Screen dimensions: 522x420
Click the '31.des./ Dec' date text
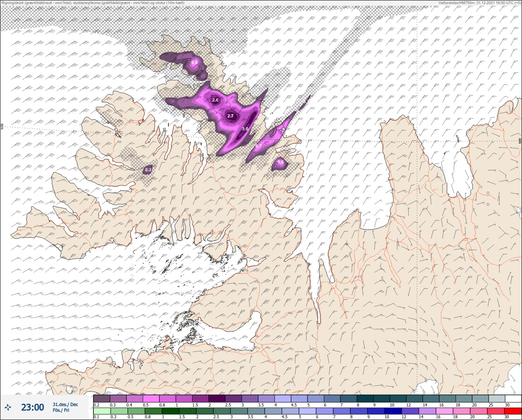65,405
